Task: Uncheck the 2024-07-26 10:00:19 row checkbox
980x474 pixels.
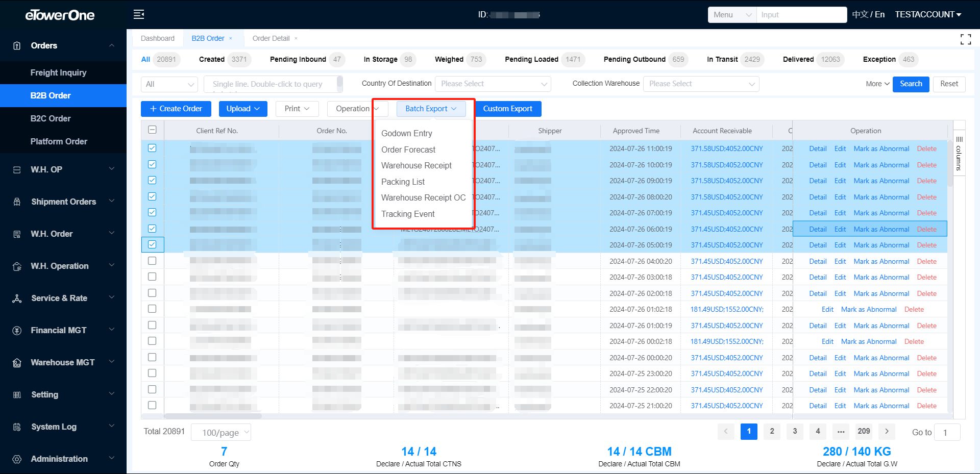Action: [x=152, y=164]
